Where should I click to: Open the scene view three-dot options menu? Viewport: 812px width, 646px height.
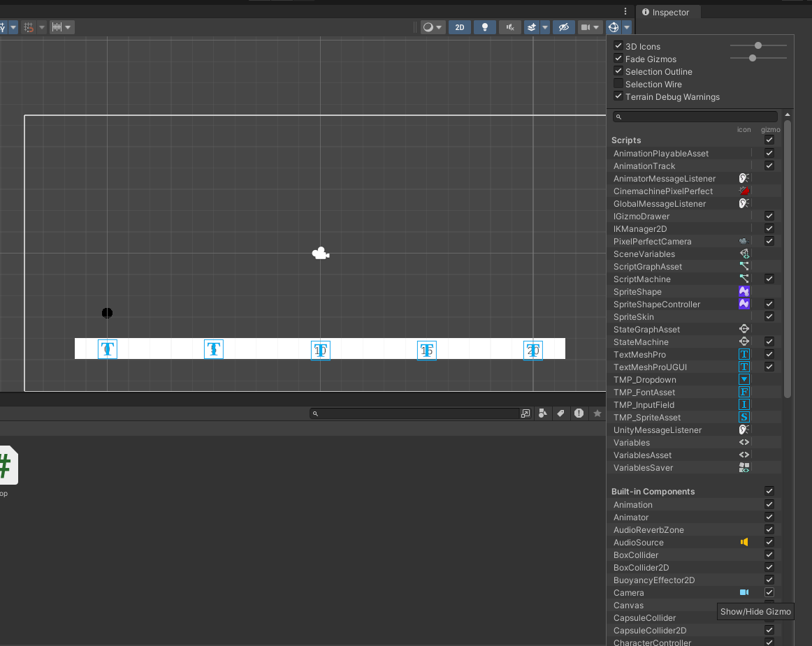[x=625, y=11]
